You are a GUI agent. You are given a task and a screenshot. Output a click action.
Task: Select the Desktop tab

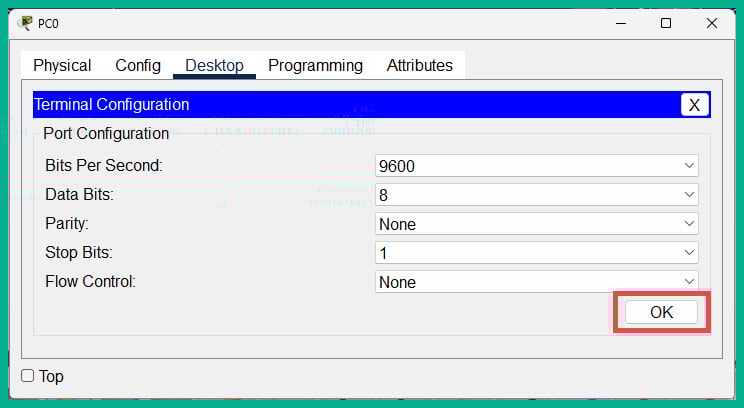(214, 66)
